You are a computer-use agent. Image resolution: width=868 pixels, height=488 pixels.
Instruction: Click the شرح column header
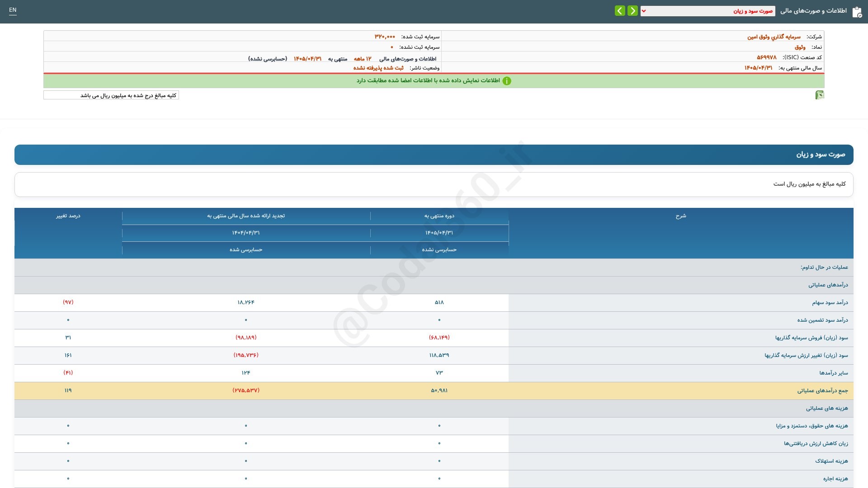click(x=681, y=216)
